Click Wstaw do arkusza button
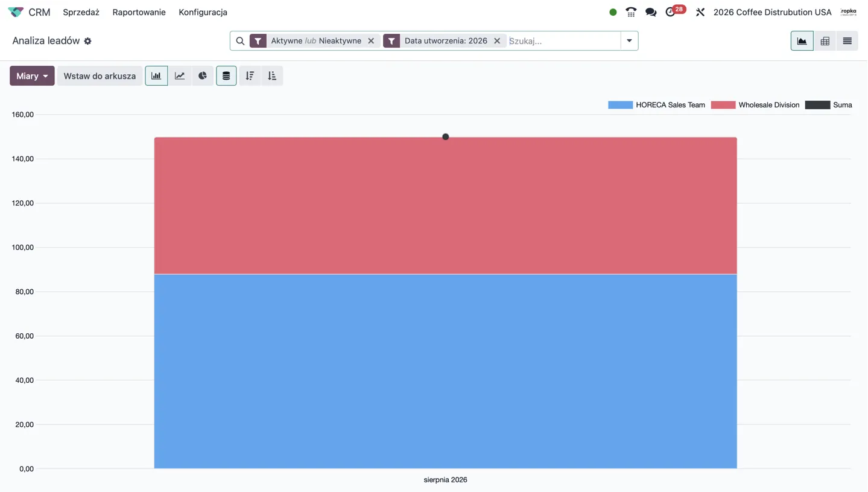The height and width of the screenshot is (492, 868). [x=100, y=76]
